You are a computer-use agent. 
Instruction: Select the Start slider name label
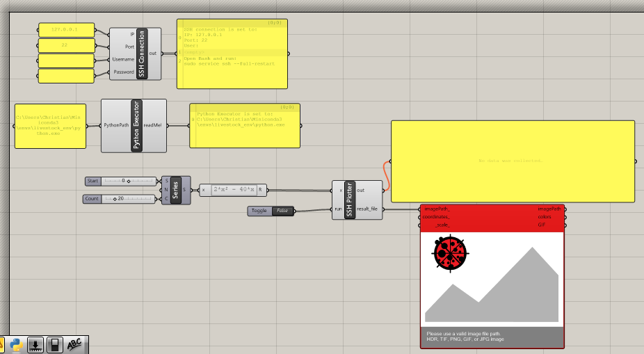(x=92, y=181)
